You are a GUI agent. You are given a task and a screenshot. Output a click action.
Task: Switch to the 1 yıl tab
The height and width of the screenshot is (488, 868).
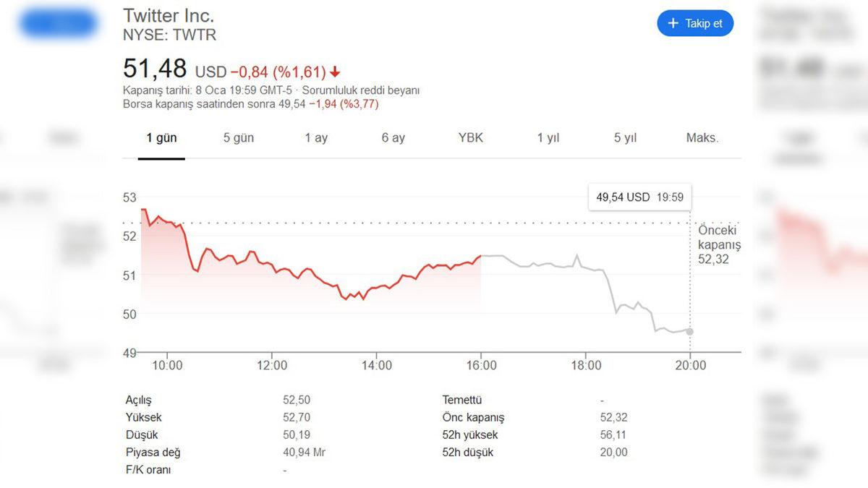click(548, 138)
